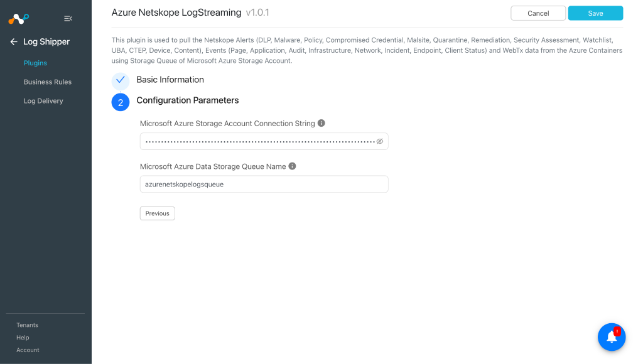
Task: Go back using Log Shipper arrow
Action: point(14,42)
